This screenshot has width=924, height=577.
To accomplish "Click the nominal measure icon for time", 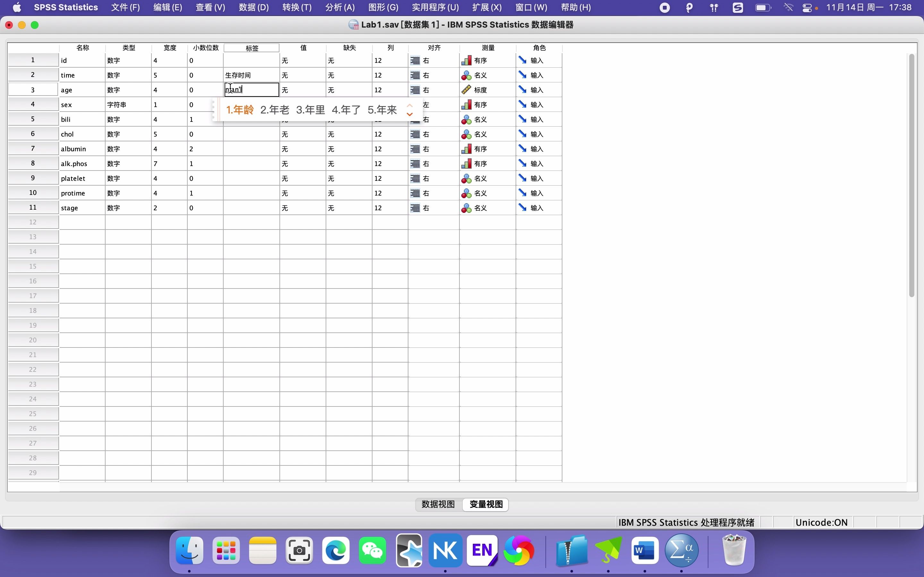I will (466, 75).
